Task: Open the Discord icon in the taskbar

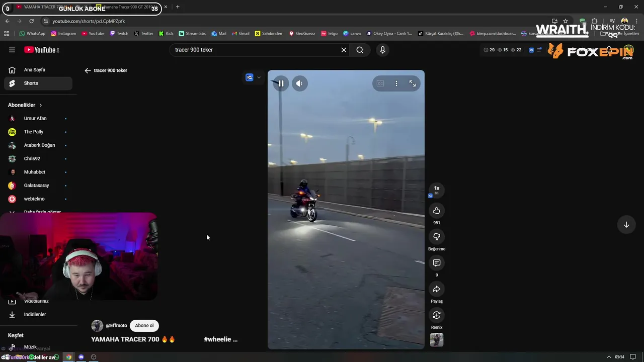Action: [x=81, y=357]
